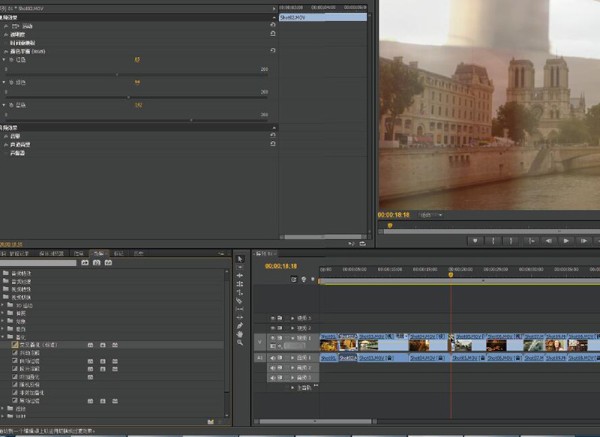The width and height of the screenshot is (600, 437).
Task: Click the Effects panel search field
Action: pyautogui.click(x=38, y=263)
